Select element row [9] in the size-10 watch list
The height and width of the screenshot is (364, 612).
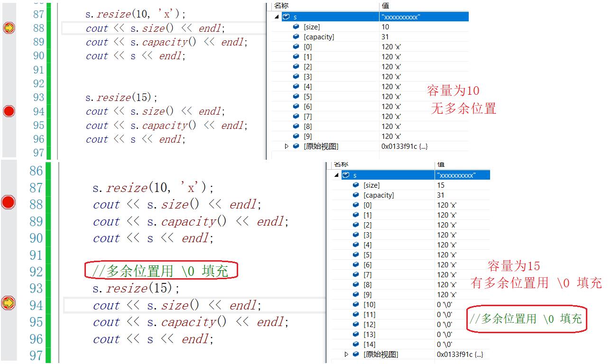[x=370, y=136]
